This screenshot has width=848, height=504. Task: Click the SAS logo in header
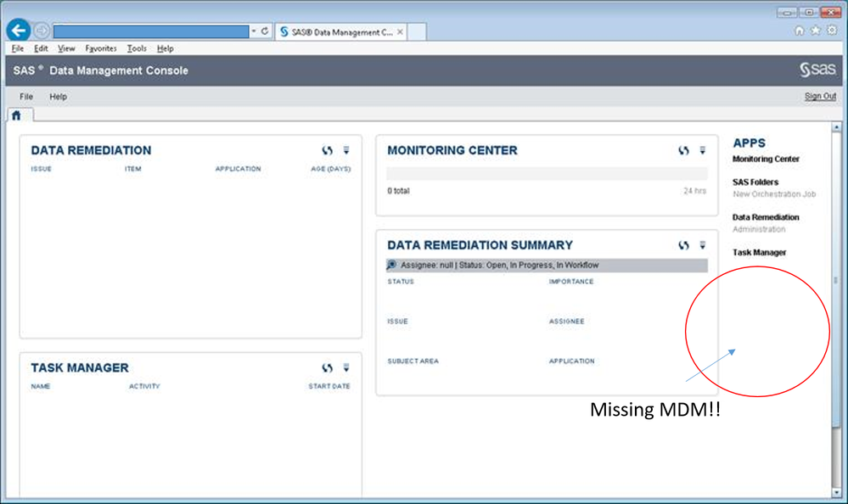coord(817,70)
